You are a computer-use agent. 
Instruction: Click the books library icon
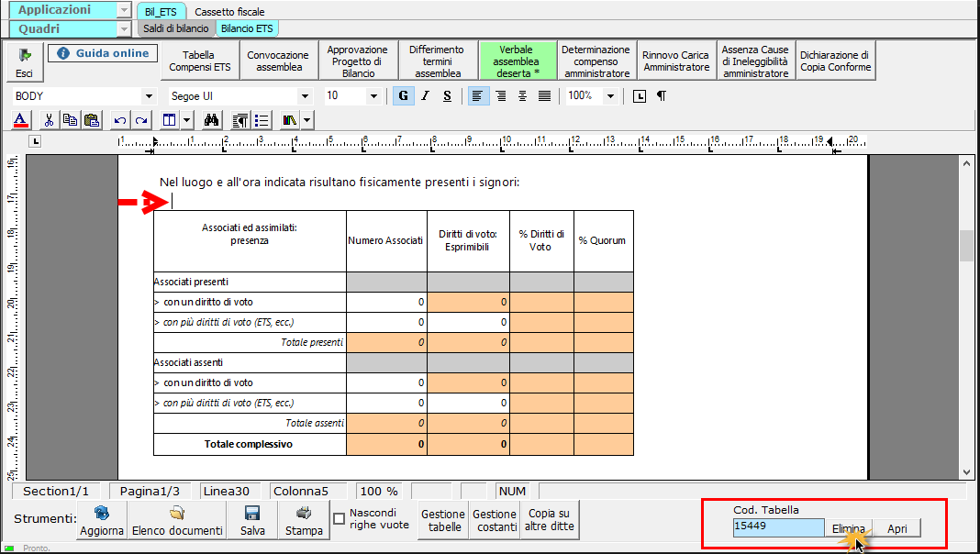[x=289, y=120]
